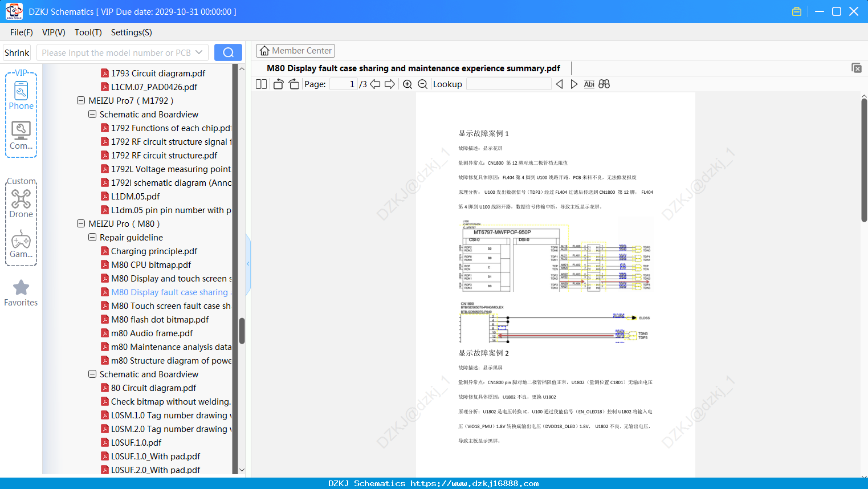Screen dimensions: 868x489
Task: Go to previous page arrow
Action: (375, 84)
